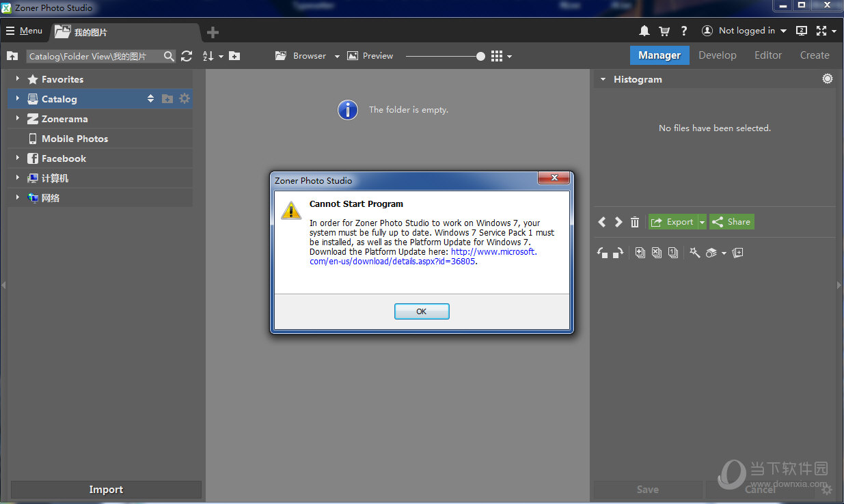Go to next photo arrow
The height and width of the screenshot is (504, 844).
618,222
